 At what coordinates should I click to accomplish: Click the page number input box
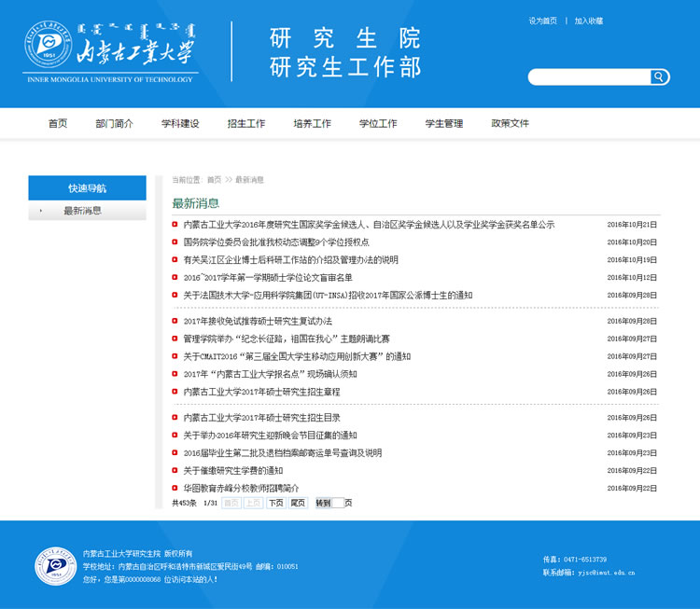tap(338, 503)
